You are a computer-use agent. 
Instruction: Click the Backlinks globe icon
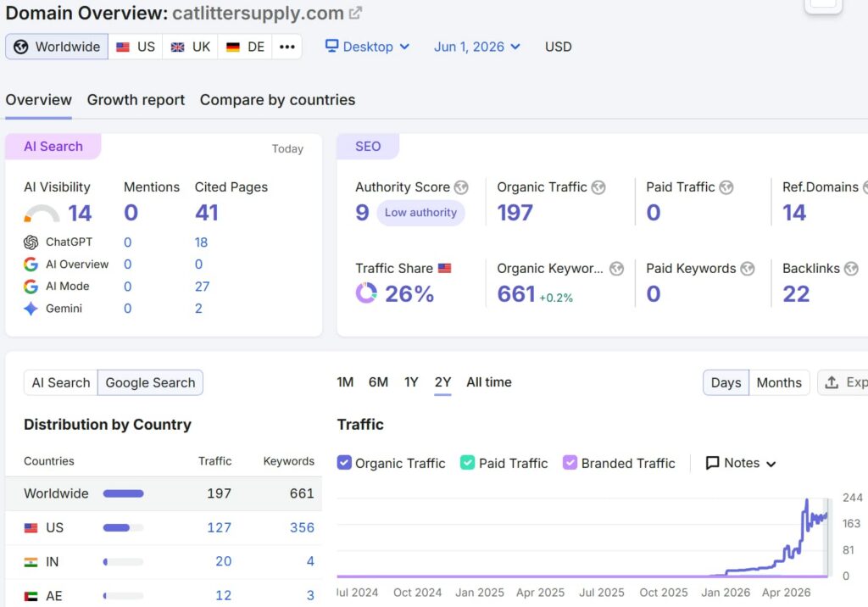(x=851, y=269)
